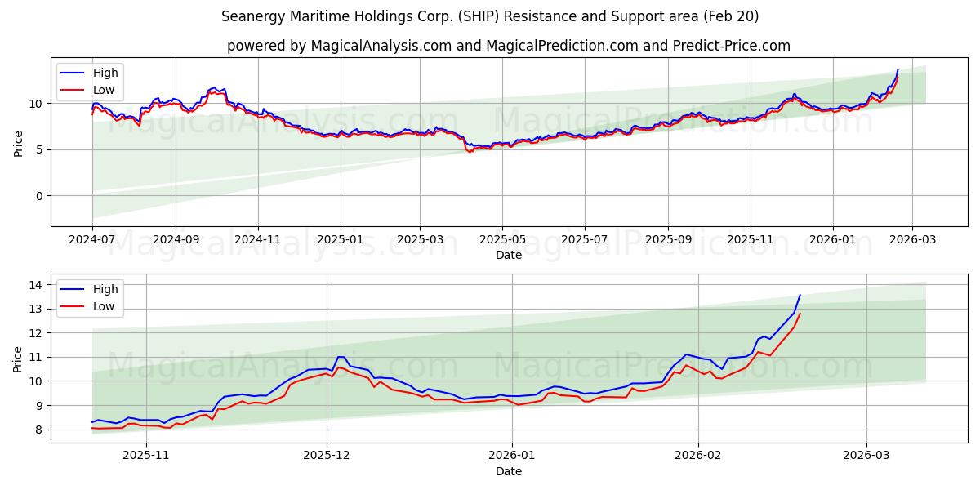This screenshot has width=980, height=490.
Task: Click the April 2025 price low on the top chart
Action: pos(470,151)
